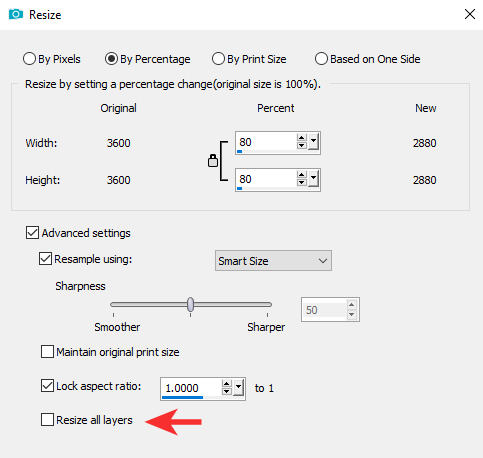Decrease aspect ratio value with down arrow

click(x=226, y=391)
